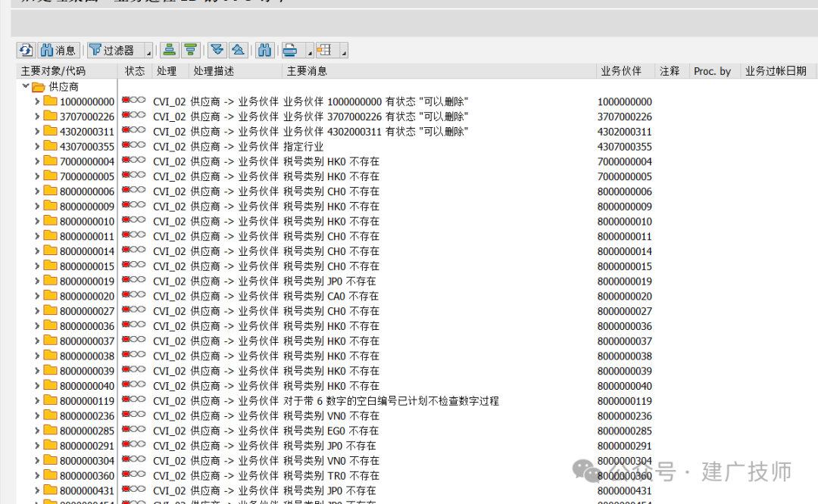Viewport: 818px width, 504px height.
Task: Click the Refresh icon in the toolbar
Action: (x=26, y=50)
